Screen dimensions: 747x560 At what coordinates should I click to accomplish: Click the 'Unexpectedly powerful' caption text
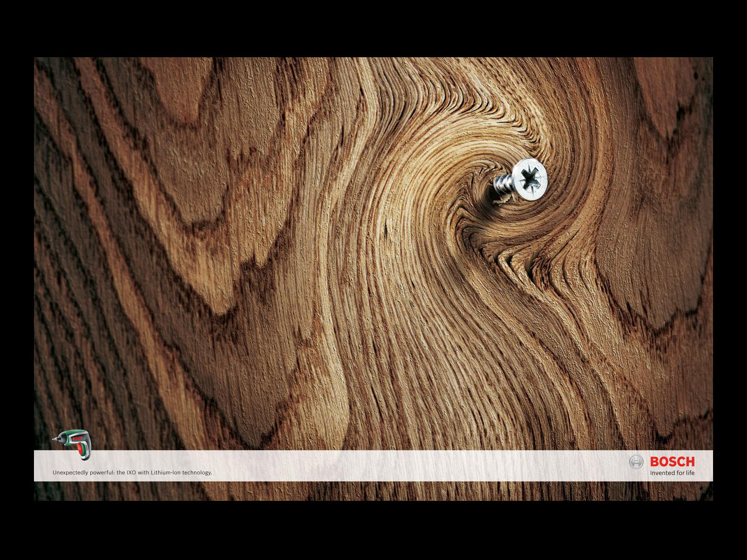tap(132, 472)
